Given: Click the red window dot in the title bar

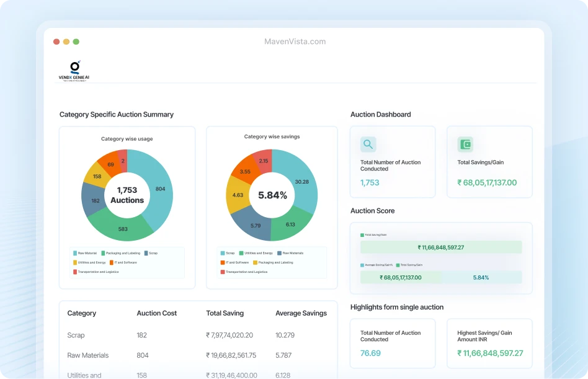Looking at the screenshot, I should [56, 42].
